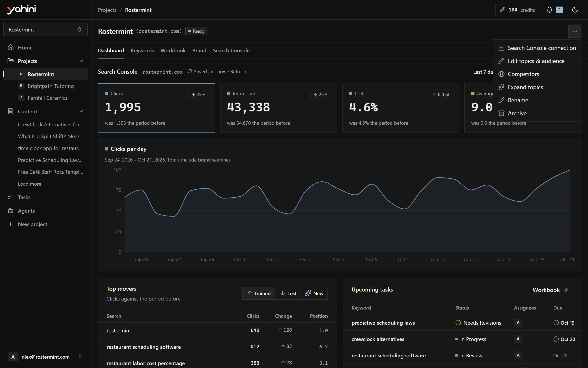Click the Competitors globe icon
This screenshot has height=368, width=588.
(501, 74)
